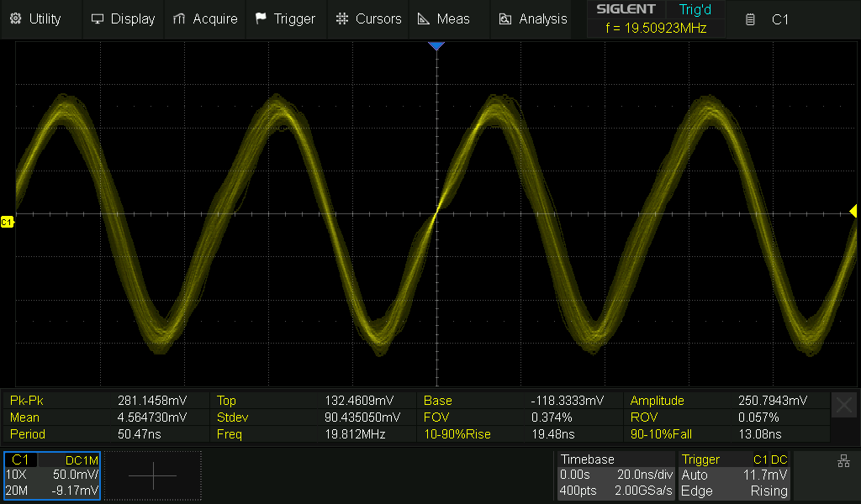
Task: Select the Freq measurement label
Action: pos(229,434)
